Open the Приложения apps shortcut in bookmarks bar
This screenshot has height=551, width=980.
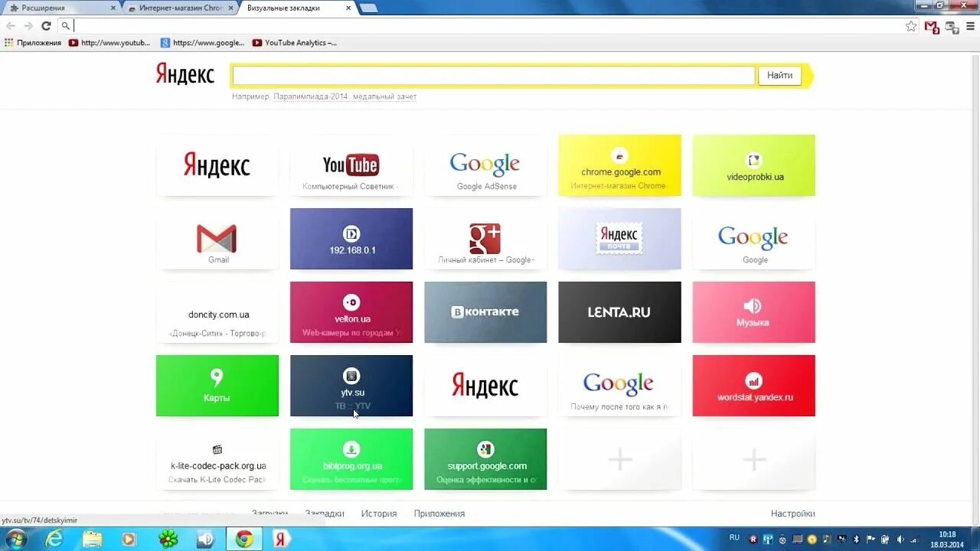[33, 43]
